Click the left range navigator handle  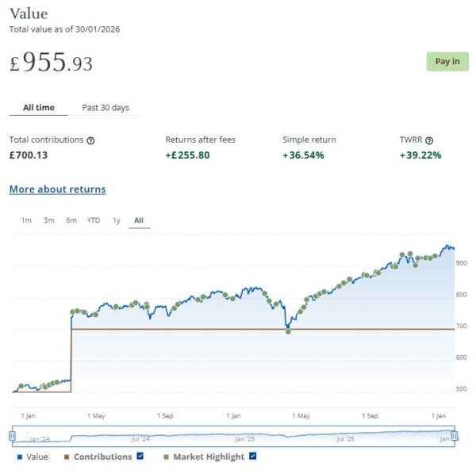click(13, 435)
